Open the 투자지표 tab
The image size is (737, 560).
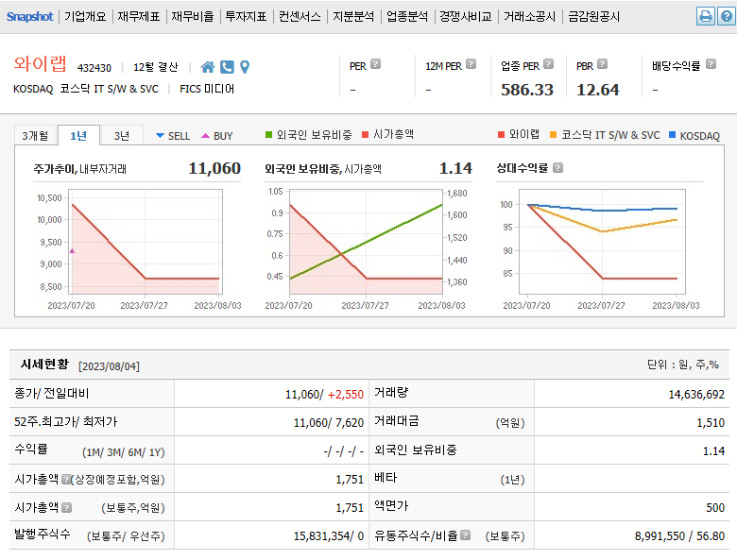click(x=246, y=16)
